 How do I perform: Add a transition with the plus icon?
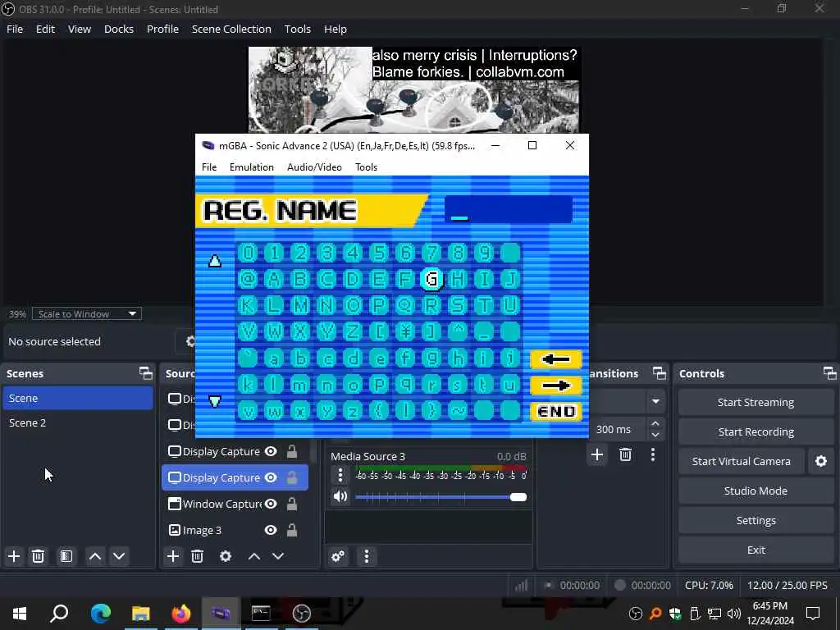click(x=597, y=454)
